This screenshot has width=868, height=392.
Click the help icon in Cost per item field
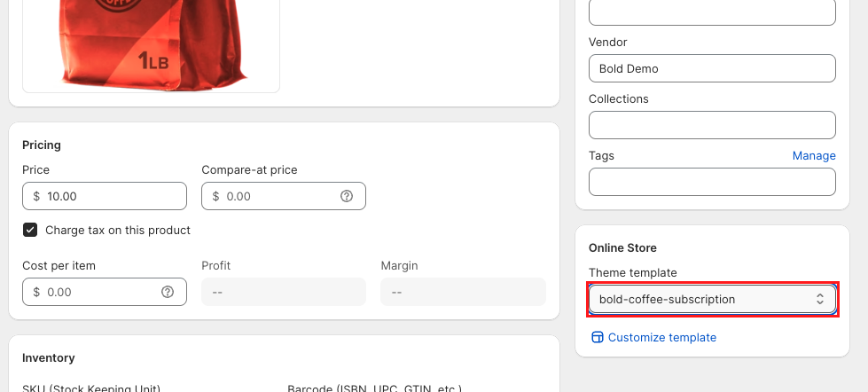click(168, 292)
